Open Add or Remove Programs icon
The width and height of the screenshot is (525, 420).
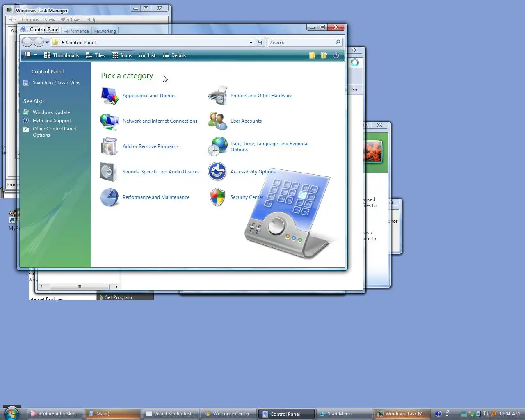click(110, 146)
